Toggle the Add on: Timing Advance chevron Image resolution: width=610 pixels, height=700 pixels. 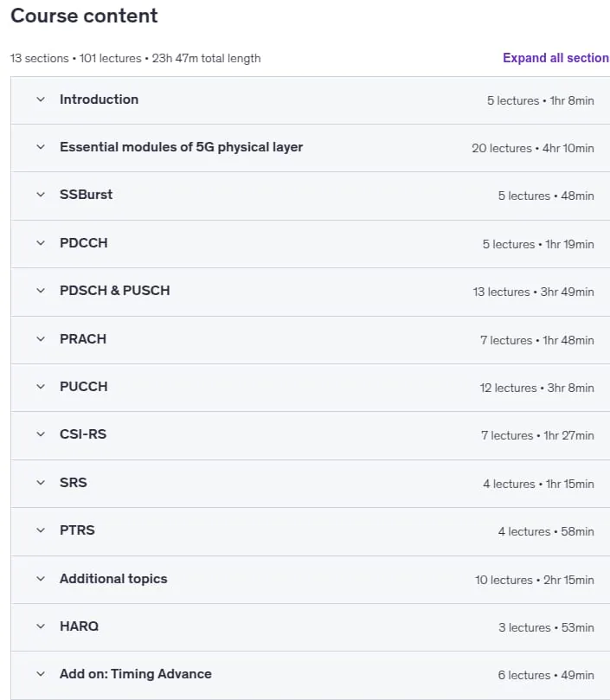[41, 675]
